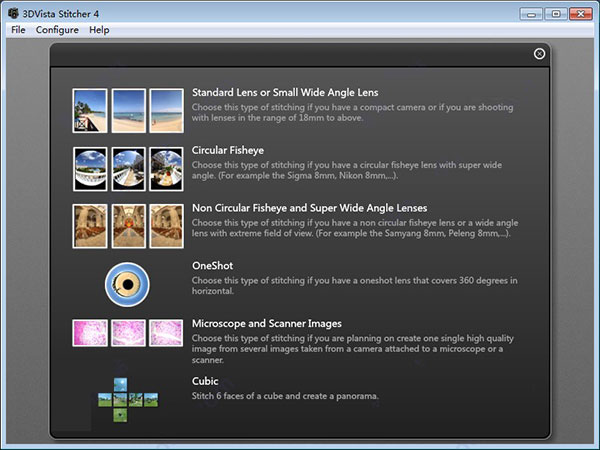Choose the OneShot stitching type title
Viewport: 600px width, 450px height.
(212, 266)
